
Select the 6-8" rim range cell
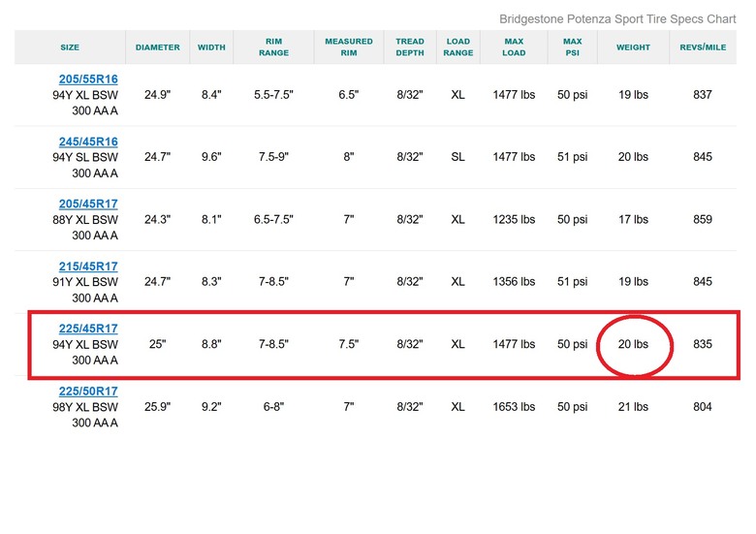pos(274,407)
